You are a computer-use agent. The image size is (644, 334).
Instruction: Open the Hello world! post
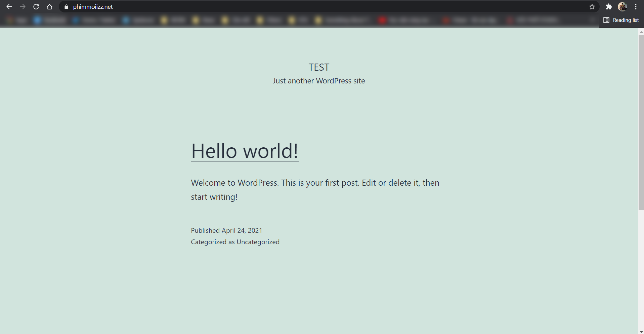pyautogui.click(x=245, y=151)
